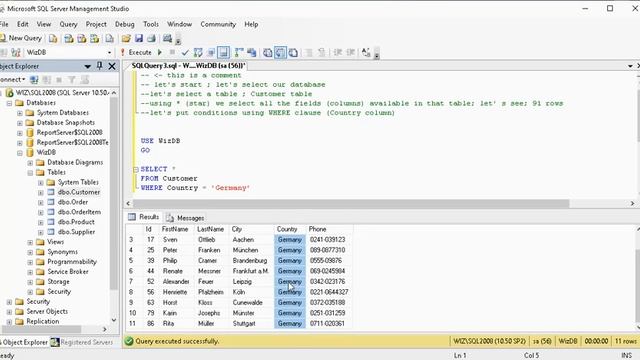Switch to Registered Servers tab

[82, 342]
